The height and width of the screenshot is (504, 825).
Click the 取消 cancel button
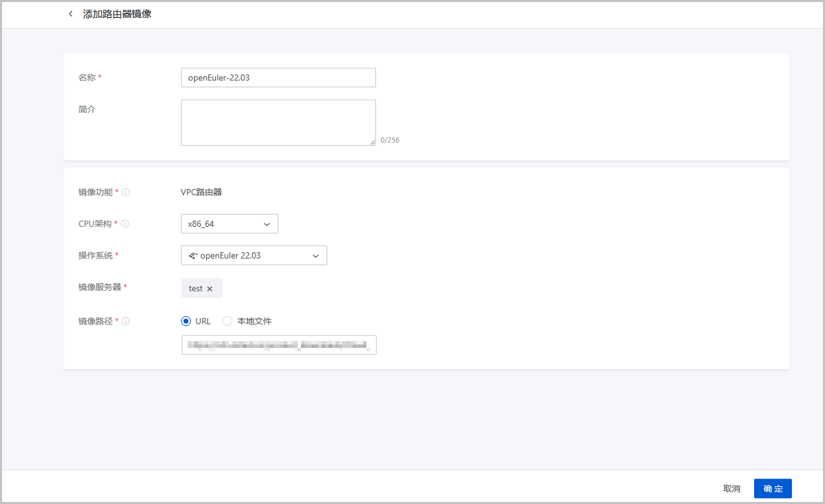(731, 489)
